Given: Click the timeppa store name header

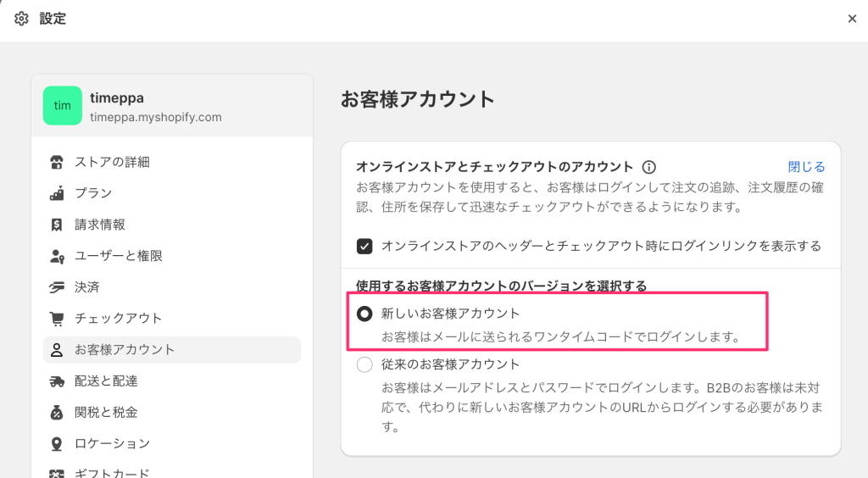Looking at the screenshot, I should 117,98.
